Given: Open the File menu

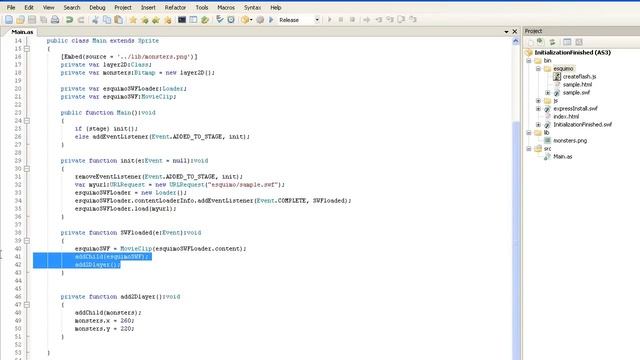Looking at the screenshot, I should (x=11, y=7).
